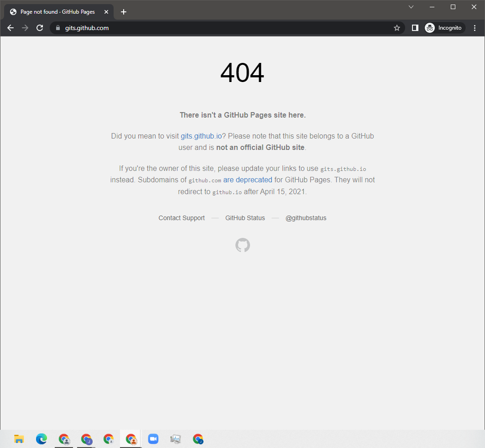This screenshot has height=448, width=485.
Task: Click the forward navigation arrow
Action: pyautogui.click(x=25, y=28)
